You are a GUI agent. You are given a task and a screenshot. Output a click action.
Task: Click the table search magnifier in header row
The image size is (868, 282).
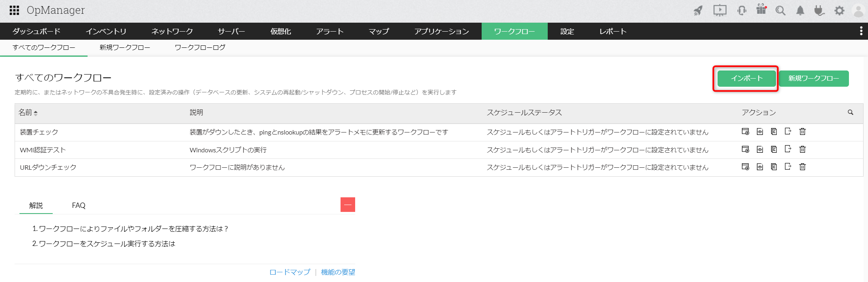[x=850, y=113]
